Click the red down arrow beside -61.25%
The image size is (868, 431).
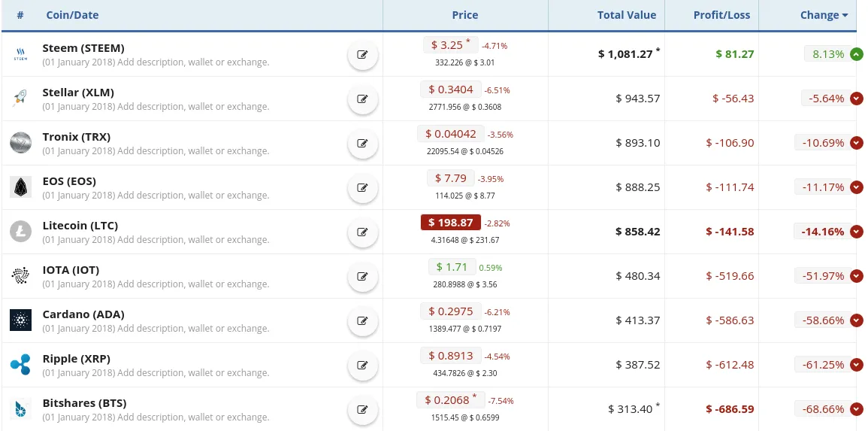tap(857, 365)
